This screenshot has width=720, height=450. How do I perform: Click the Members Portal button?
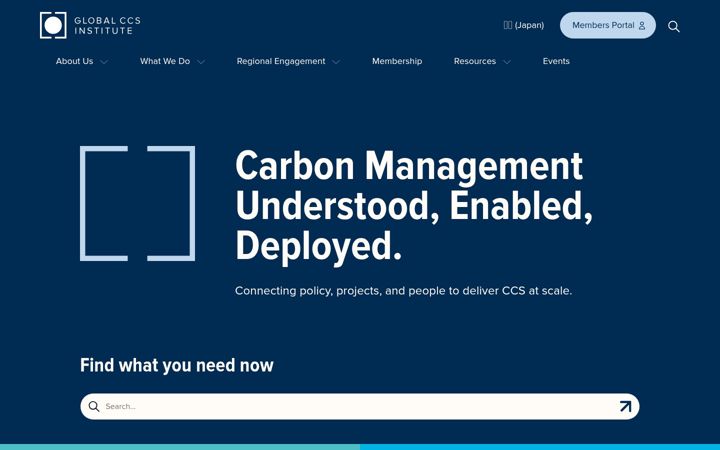click(608, 25)
